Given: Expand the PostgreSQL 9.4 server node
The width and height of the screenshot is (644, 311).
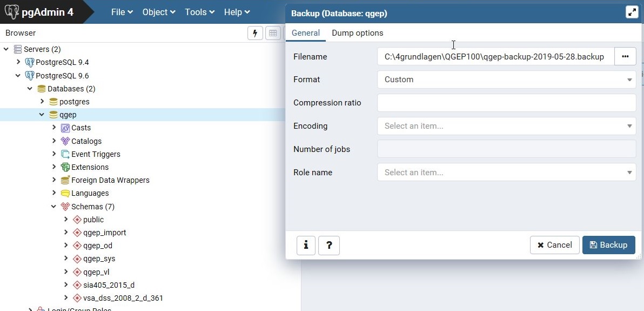Looking at the screenshot, I should pyautogui.click(x=18, y=62).
